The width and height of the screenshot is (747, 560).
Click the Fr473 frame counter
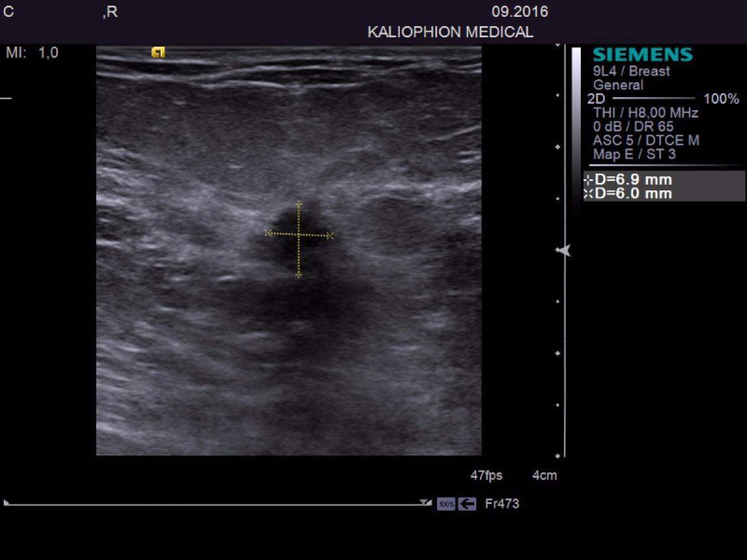(x=502, y=504)
